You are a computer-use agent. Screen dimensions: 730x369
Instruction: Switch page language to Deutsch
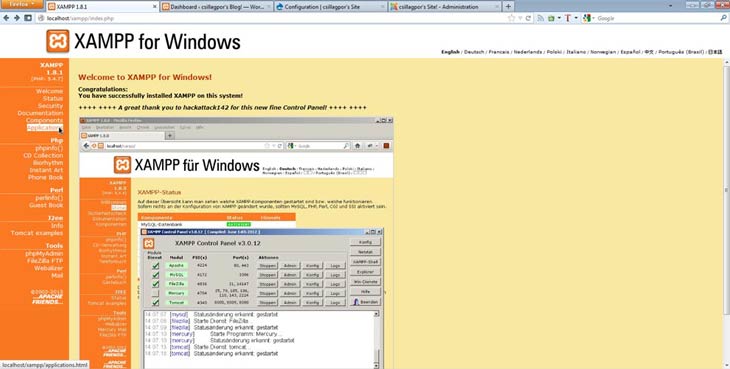[x=474, y=52]
